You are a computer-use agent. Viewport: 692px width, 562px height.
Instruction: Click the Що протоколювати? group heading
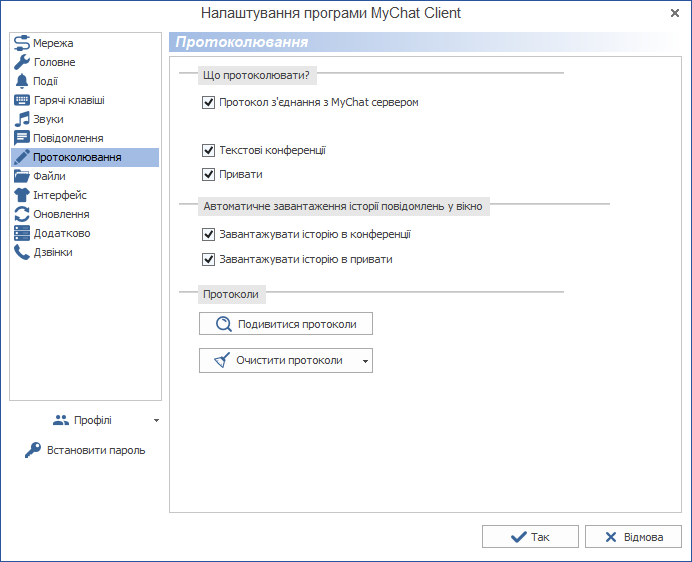click(x=256, y=75)
